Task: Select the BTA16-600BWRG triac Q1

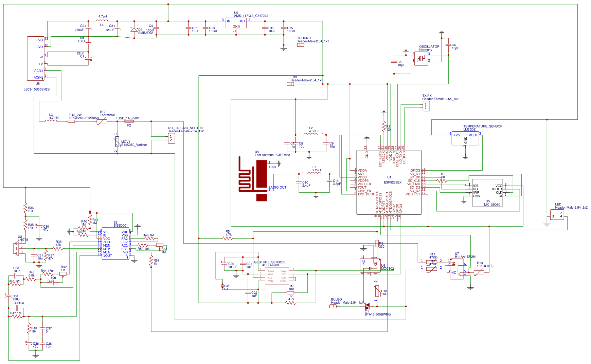Action: pos(368,305)
